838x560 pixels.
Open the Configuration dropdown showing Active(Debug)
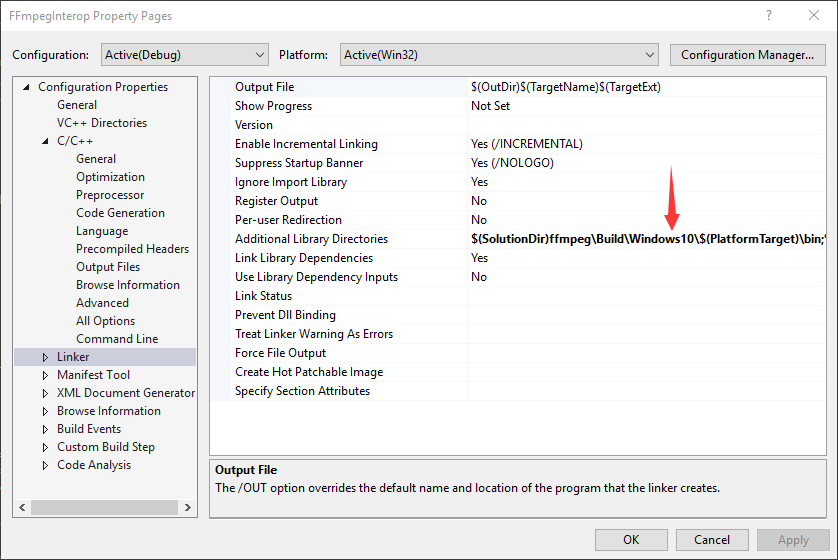pyautogui.click(x=184, y=55)
